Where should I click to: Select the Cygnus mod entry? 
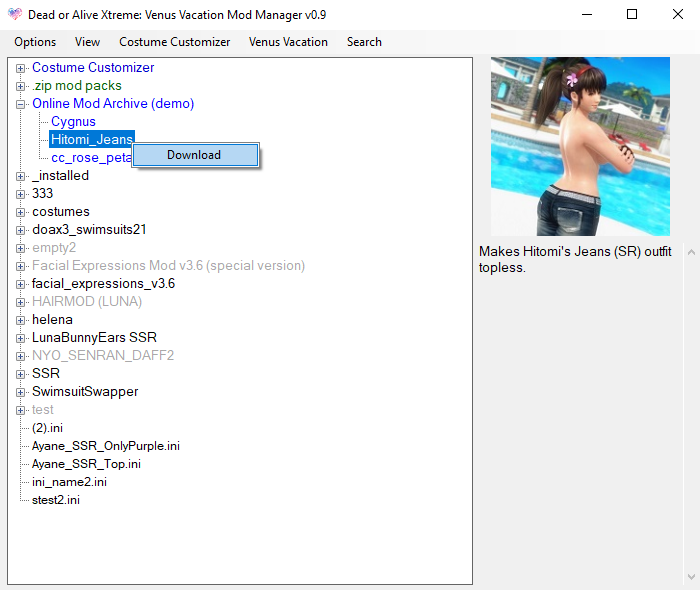[73, 121]
